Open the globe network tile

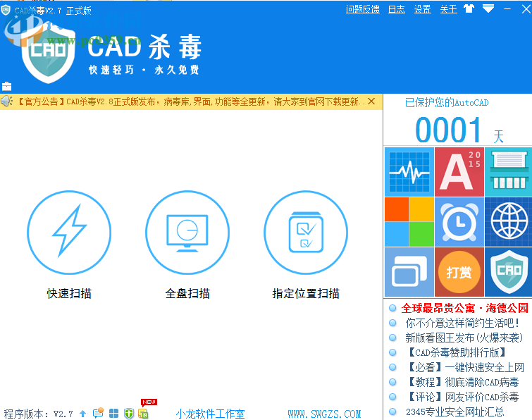click(x=509, y=222)
